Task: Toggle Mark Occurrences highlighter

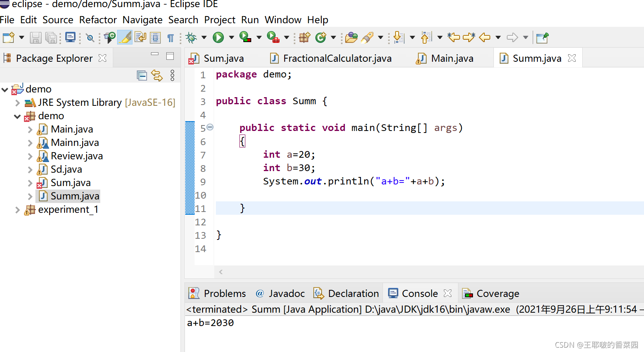Action: pyautogui.click(x=125, y=37)
